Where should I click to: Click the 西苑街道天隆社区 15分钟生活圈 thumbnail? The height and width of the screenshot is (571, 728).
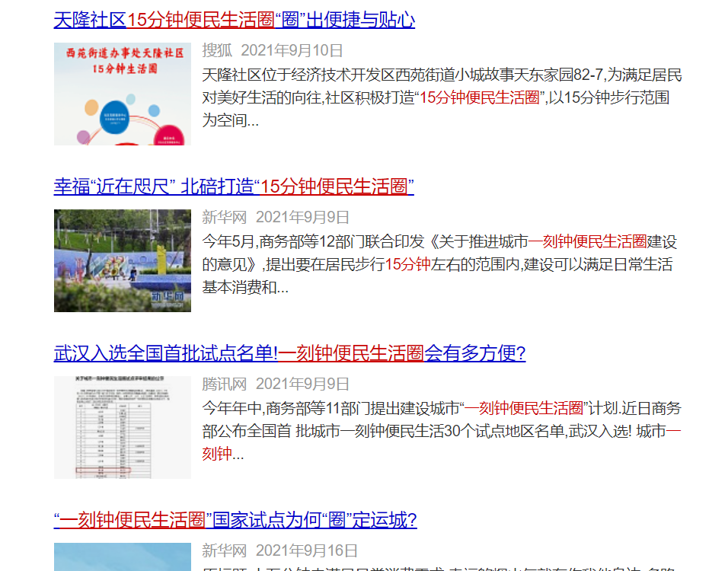(x=123, y=94)
